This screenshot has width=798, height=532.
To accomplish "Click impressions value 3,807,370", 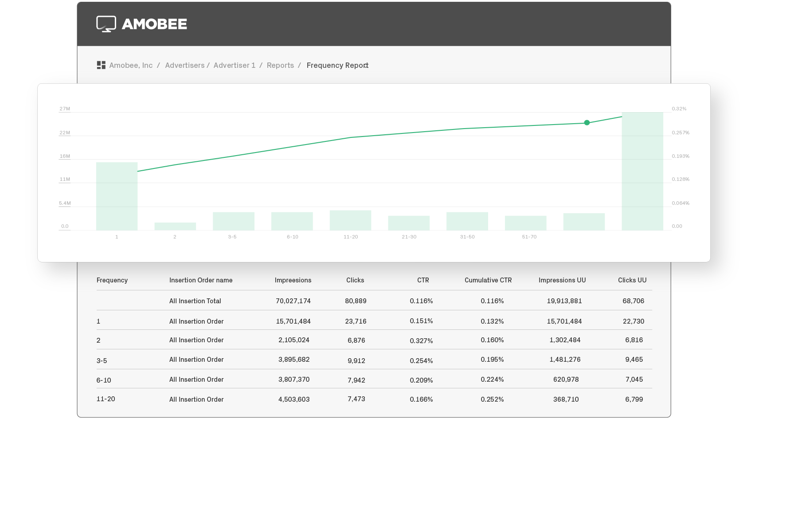I will [294, 379].
